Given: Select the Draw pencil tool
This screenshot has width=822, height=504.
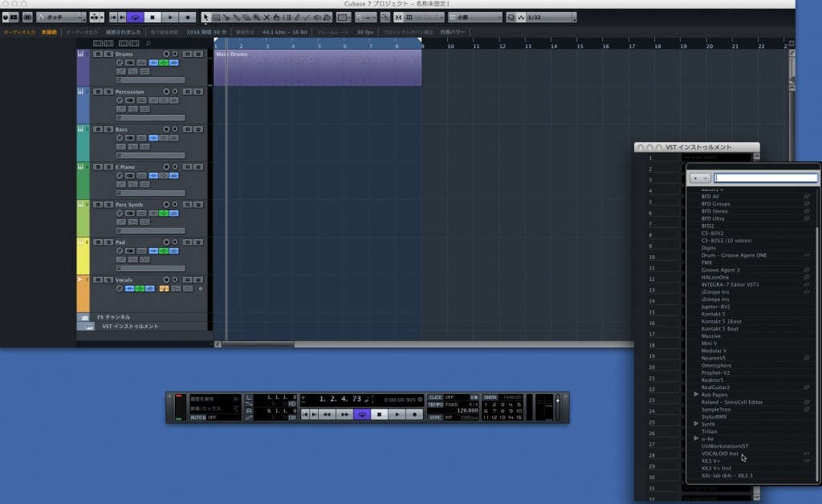Looking at the screenshot, I should click(x=297, y=18).
